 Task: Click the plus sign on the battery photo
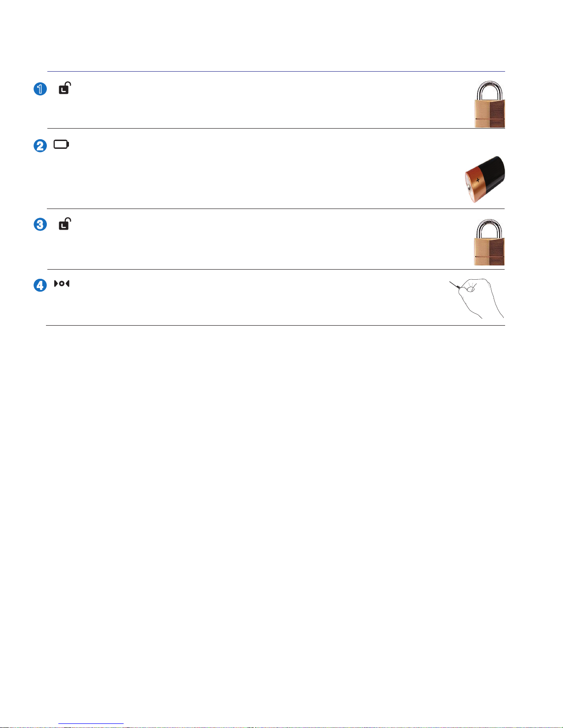pos(478,181)
